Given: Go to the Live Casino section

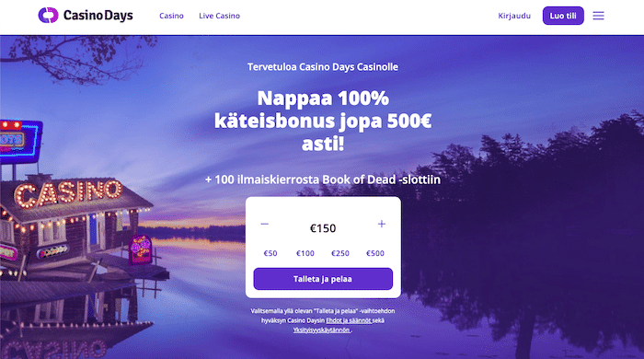Looking at the screenshot, I should coord(219,16).
